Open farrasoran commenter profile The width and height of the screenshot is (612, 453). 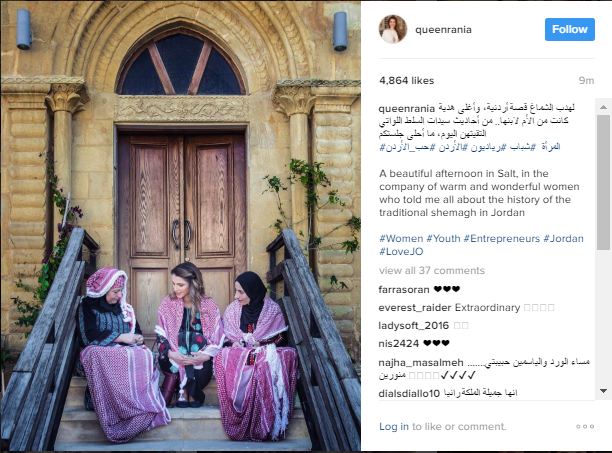coord(404,290)
